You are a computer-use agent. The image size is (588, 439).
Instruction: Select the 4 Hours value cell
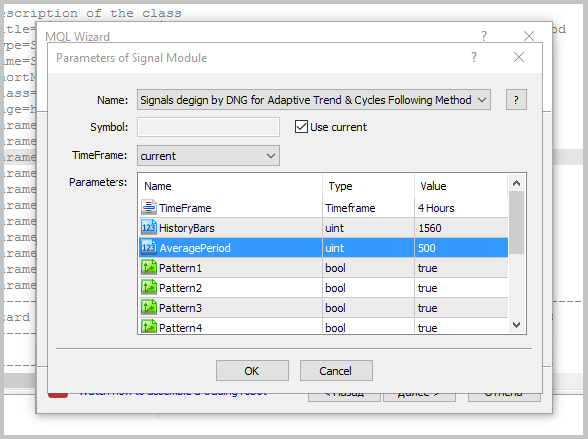(461, 208)
